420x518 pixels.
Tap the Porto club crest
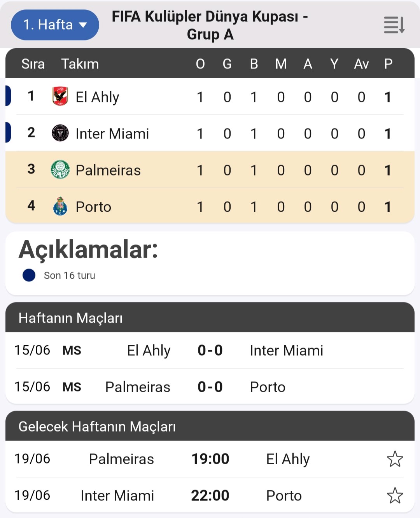pyautogui.click(x=60, y=206)
